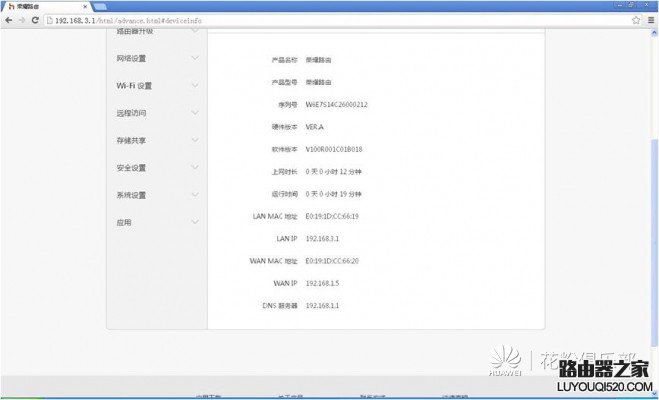Click LAN MAC value E0:19:1D:CC:66:19

(x=332, y=216)
